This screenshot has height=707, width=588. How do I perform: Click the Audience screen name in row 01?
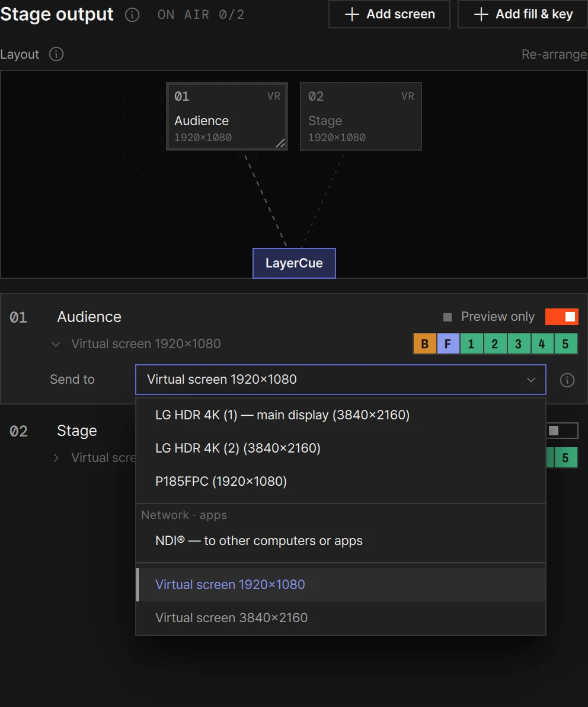point(90,317)
